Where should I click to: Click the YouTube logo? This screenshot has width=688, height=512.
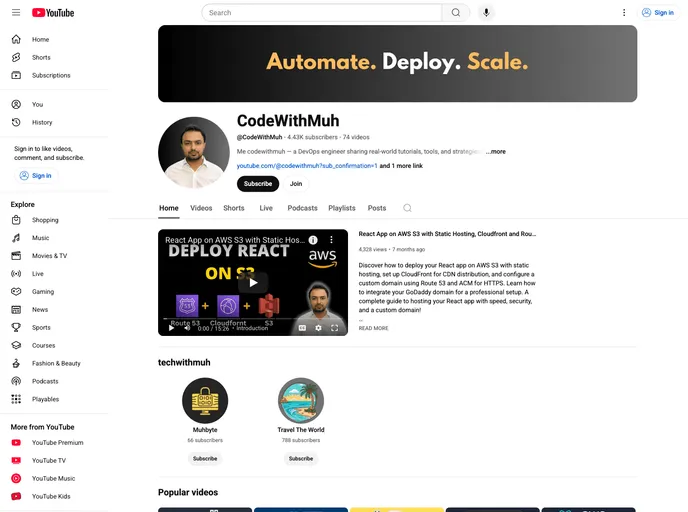[53, 13]
